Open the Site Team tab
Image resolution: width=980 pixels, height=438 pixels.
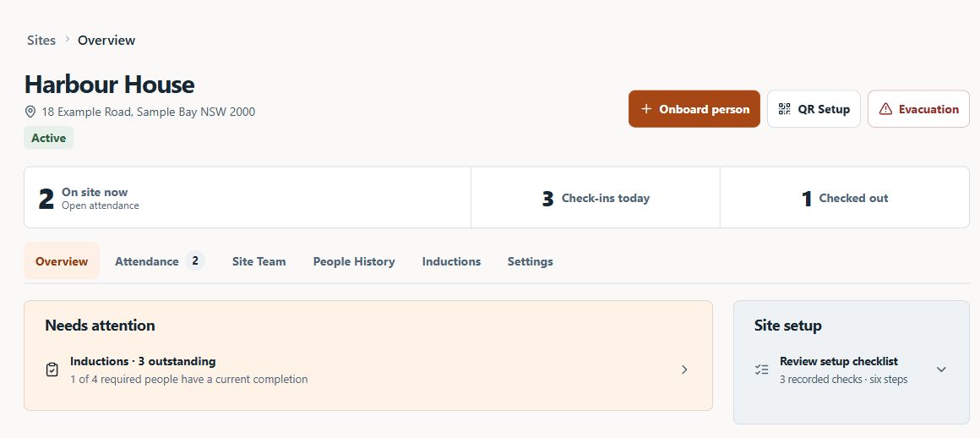pyautogui.click(x=259, y=261)
